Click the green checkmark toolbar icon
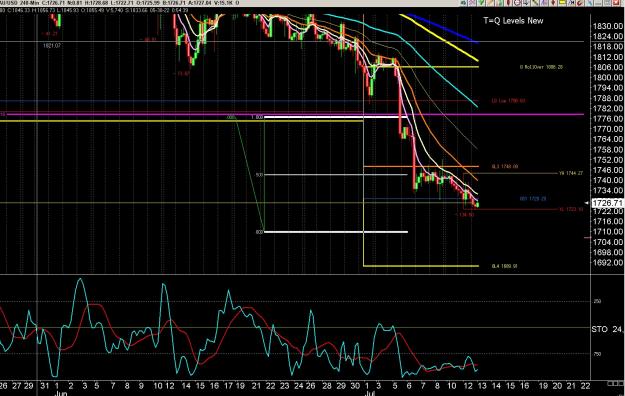The width and height of the screenshot is (625, 396). pos(481,2)
